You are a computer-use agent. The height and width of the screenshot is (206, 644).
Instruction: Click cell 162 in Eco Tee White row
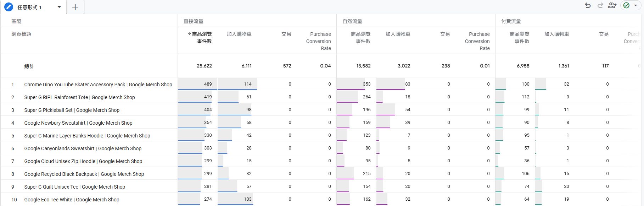(x=367, y=199)
